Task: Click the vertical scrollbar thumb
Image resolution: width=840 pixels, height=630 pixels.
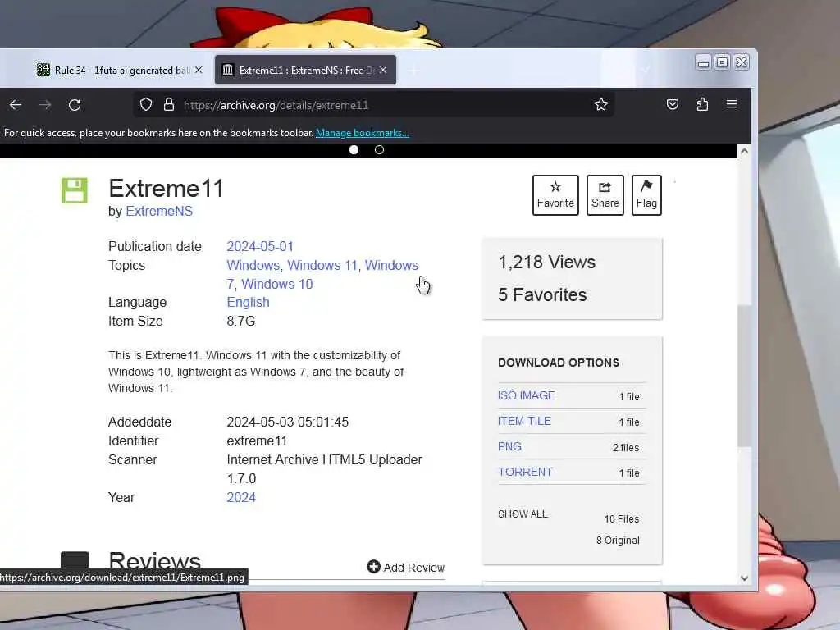Action: (x=744, y=375)
